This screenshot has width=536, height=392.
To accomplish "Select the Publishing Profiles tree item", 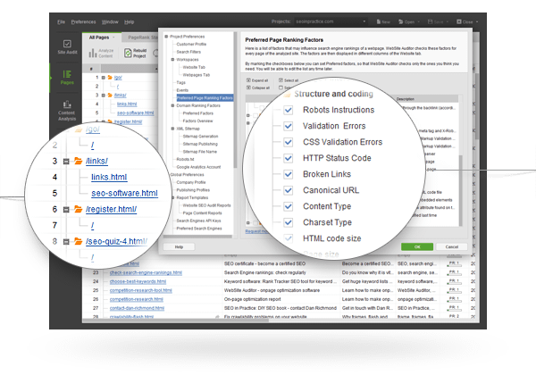I will [x=193, y=190].
